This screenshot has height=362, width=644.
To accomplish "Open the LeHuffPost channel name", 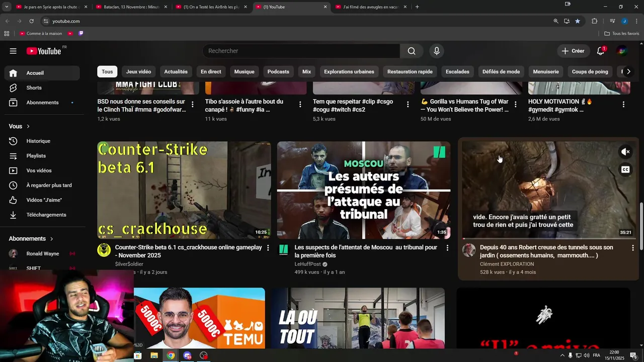I will tap(307, 264).
